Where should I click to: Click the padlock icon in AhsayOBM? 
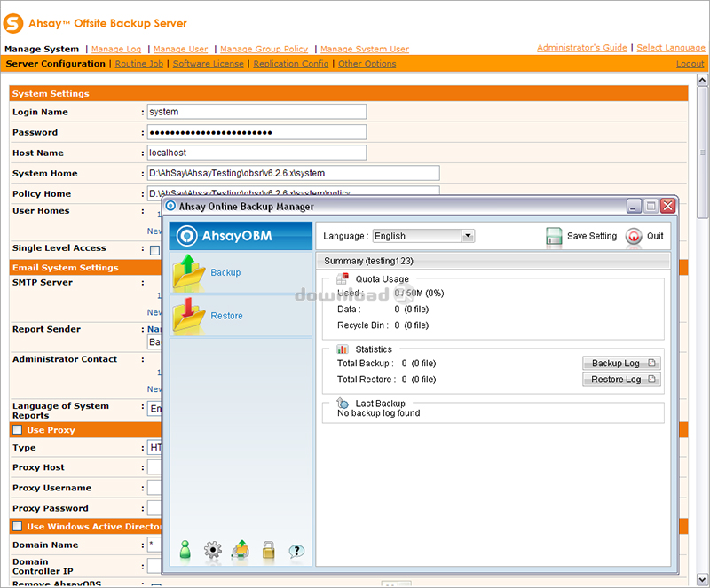[x=268, y=550]
